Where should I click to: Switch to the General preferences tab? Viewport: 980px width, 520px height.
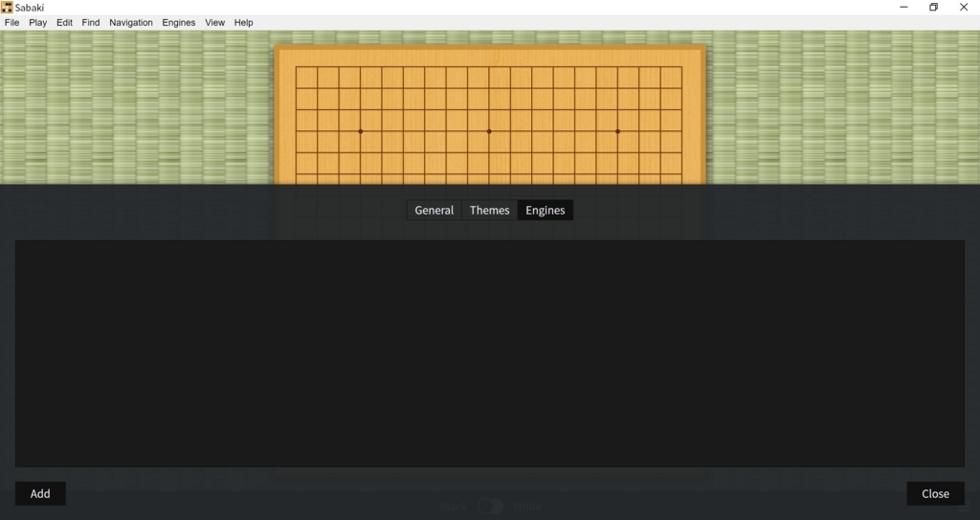point(434,211)
